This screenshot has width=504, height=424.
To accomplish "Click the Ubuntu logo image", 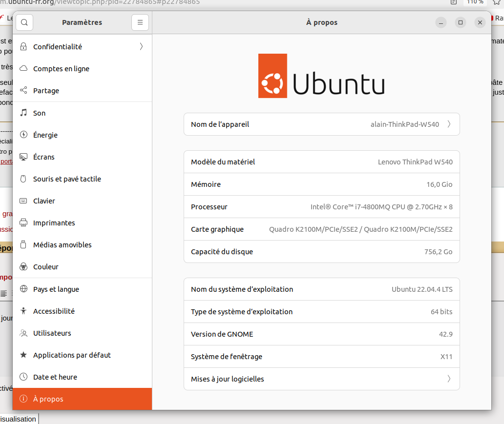I will click(x=321, y=76).
